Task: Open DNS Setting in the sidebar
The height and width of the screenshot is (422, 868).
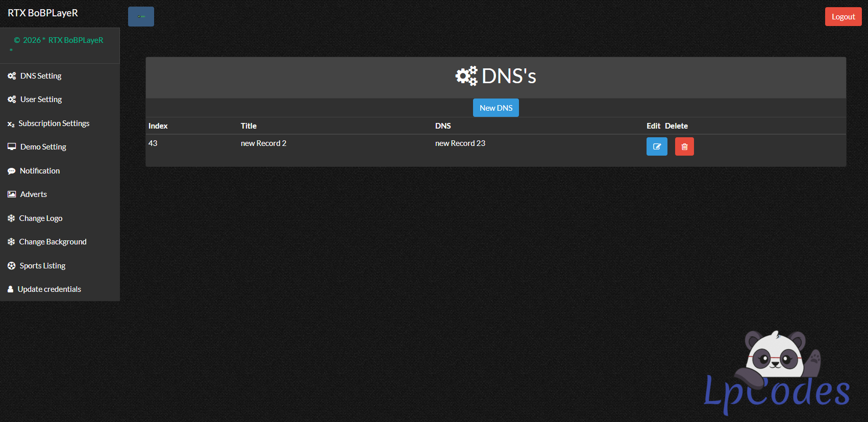Action: [41, 76]
